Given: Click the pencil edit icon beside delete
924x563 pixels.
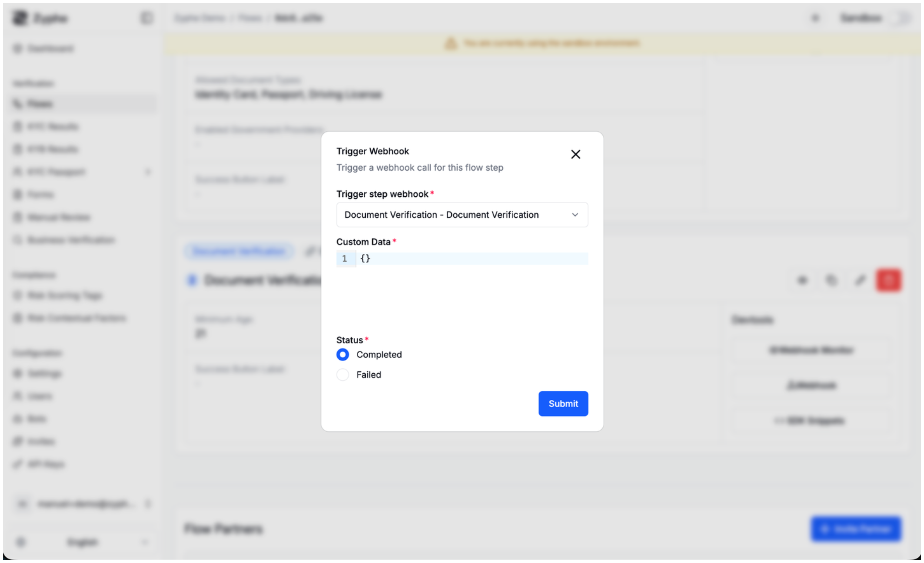Looking at the screenshot, I should point(860,280).
